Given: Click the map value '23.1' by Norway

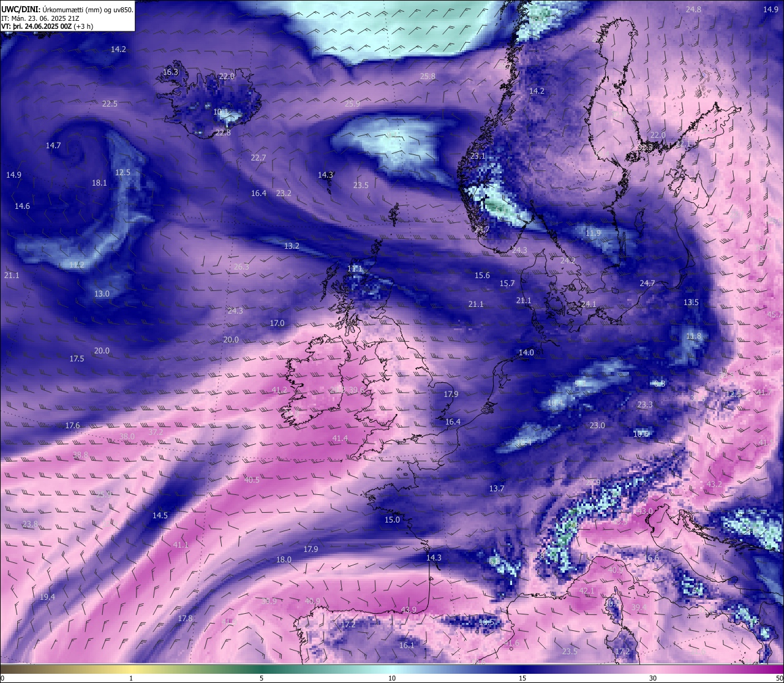Looking at the screenshot, I should coord(478,156).
